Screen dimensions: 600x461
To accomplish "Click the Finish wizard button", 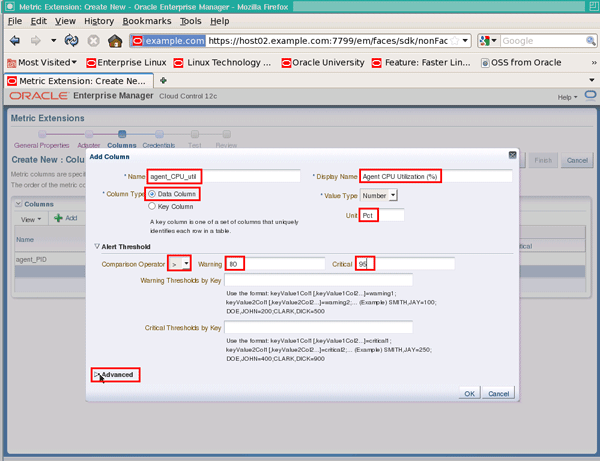I will tap(543, 160).
